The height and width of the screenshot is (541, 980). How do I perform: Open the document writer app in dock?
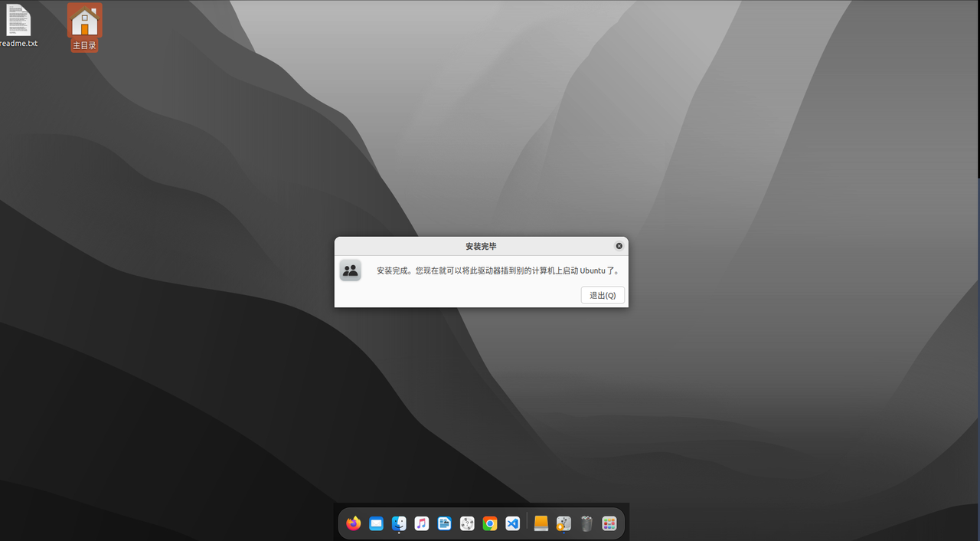(444, 523)
